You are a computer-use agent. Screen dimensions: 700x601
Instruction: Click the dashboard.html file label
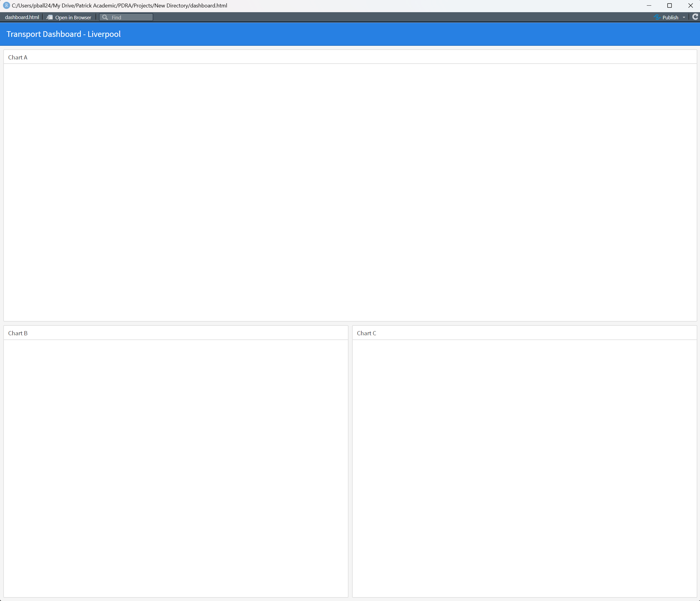click(x=22, y=17)
